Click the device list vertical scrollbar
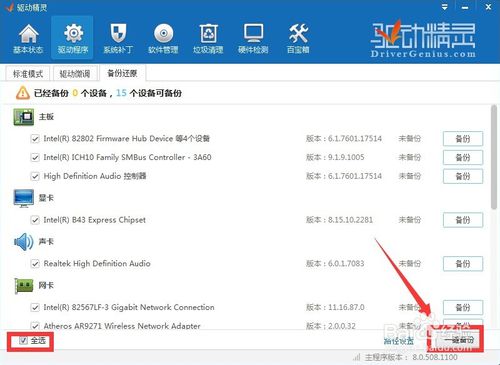 494,157
